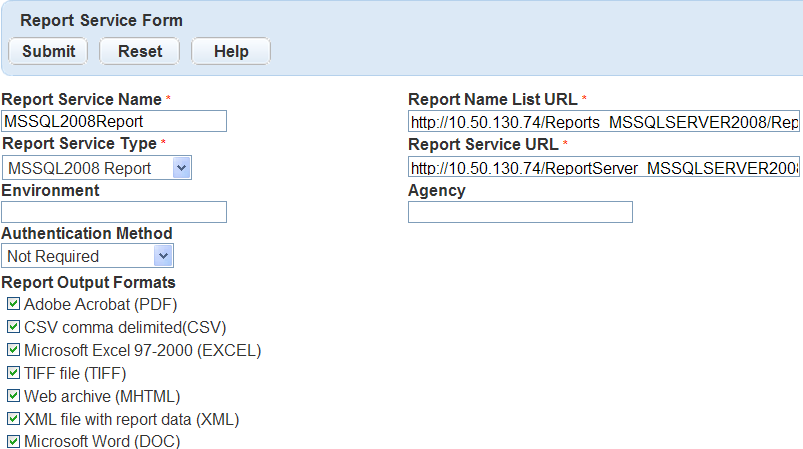Click the Report Service Name field
Screen dimensions: 803x449
(x=114, y=121)
